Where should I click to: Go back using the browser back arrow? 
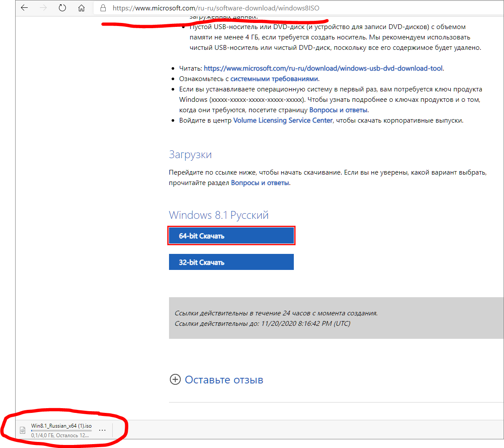click(24, 8)
